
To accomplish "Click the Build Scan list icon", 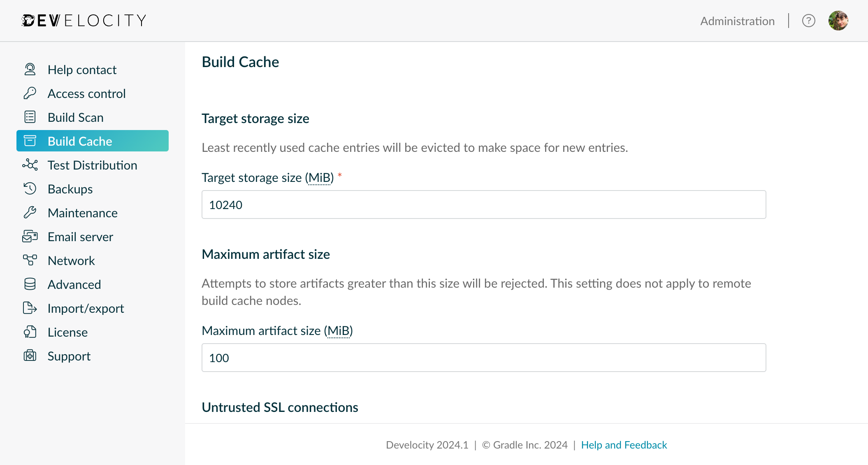I will click(30, 117).
